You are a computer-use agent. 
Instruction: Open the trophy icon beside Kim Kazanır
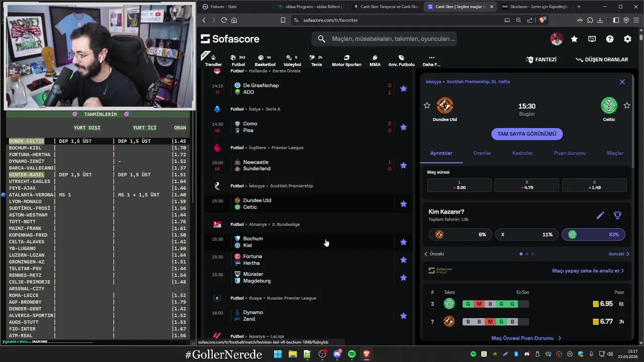[x=617, y=215]
